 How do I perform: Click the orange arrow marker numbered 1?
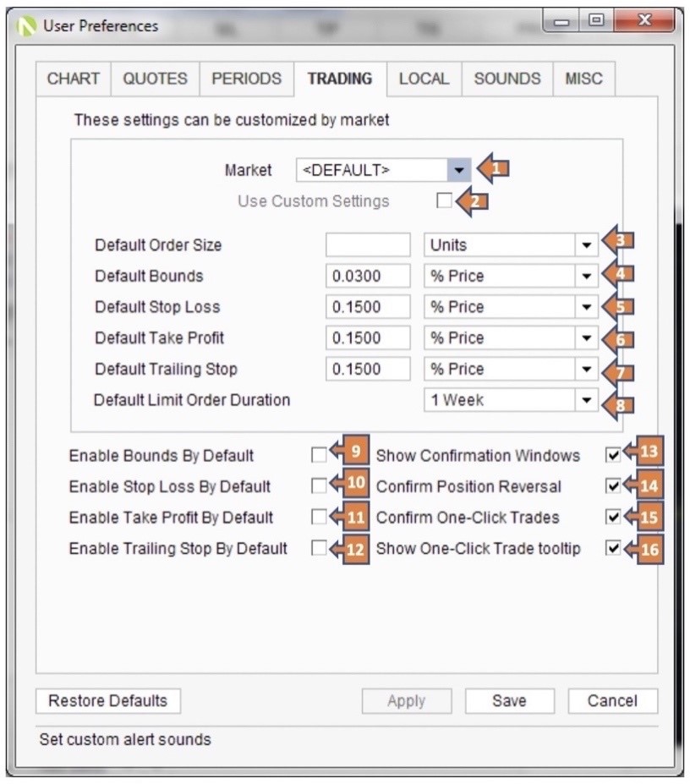coord(494,169)
